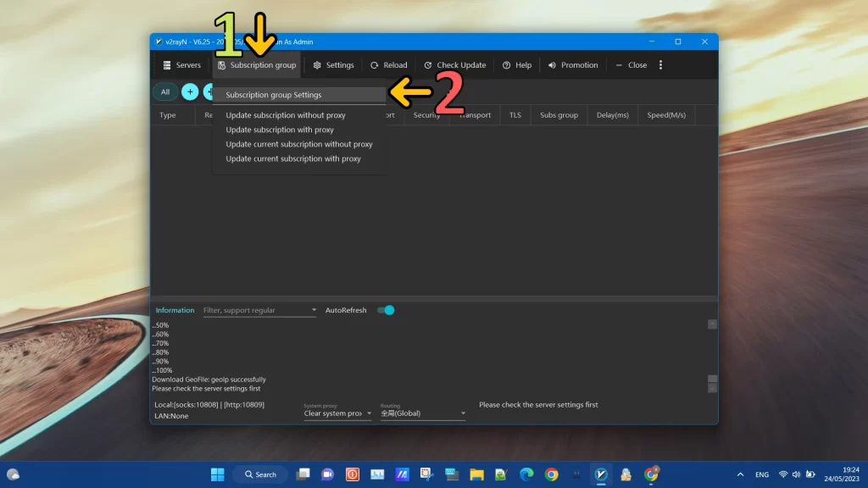868x488 pixels.
Task: Open the System proxy dropdown
Action: click(x=337, y=413)
